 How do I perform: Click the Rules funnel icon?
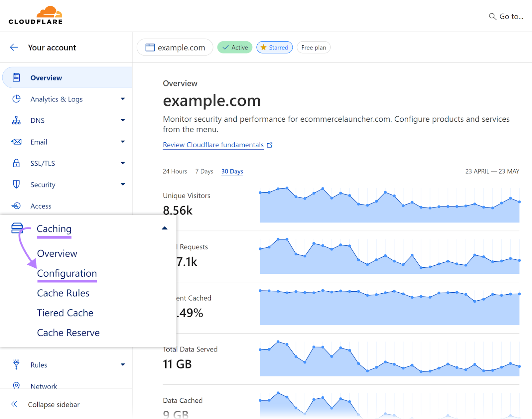pyautogui.click(x=16, y=364)
